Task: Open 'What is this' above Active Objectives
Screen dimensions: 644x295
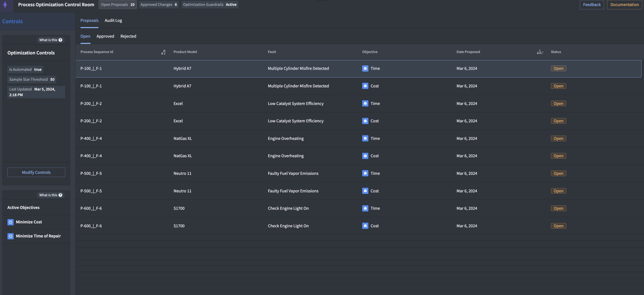Action: pos(51,195)
